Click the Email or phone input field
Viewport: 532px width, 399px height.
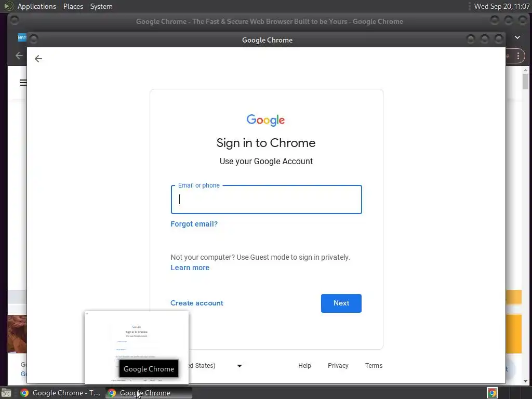pos(267,199)
